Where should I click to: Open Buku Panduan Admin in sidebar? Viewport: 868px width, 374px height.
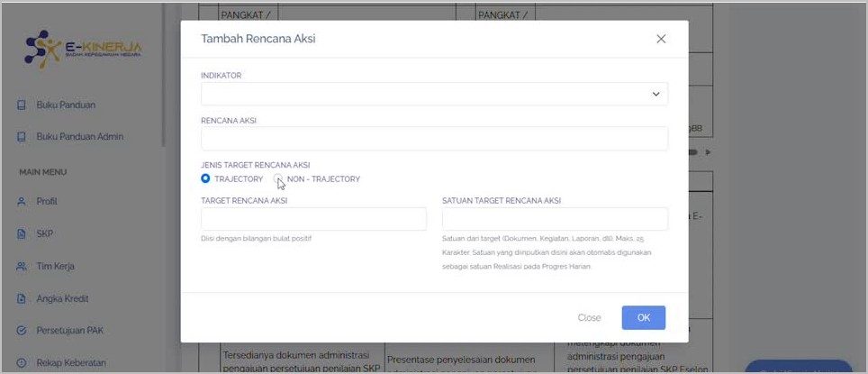[x=80, y=136]
